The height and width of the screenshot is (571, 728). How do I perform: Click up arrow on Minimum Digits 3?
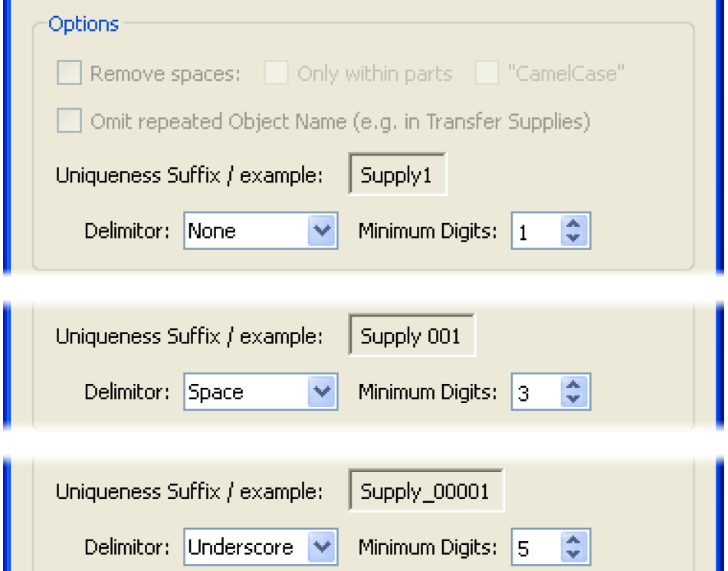pos(573,386)
